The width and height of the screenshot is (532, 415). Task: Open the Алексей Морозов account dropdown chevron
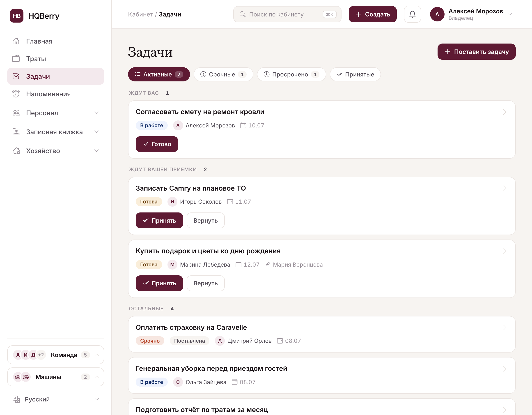pyautogui.click(x=509, y=14)
